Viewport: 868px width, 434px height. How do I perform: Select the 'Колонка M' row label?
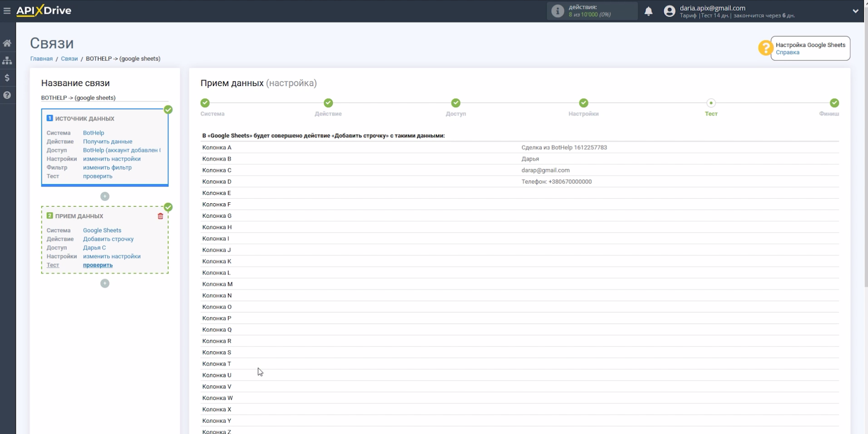click(217, 284)
